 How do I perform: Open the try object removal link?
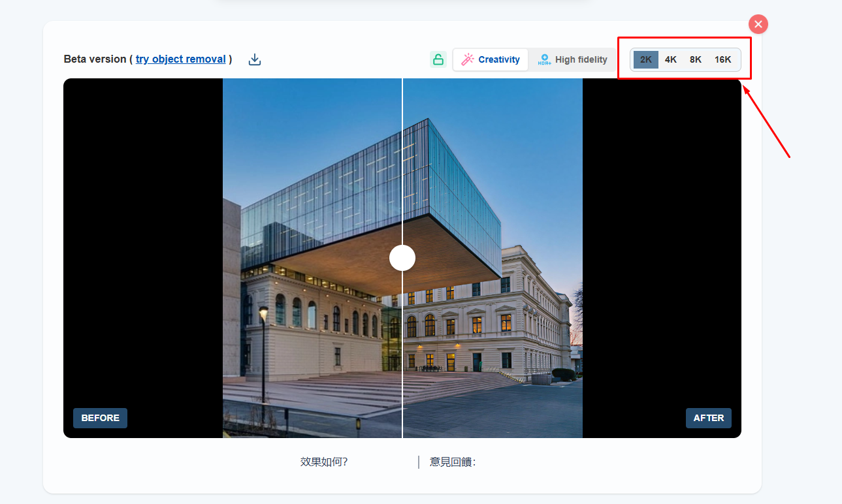pos(181,59)
